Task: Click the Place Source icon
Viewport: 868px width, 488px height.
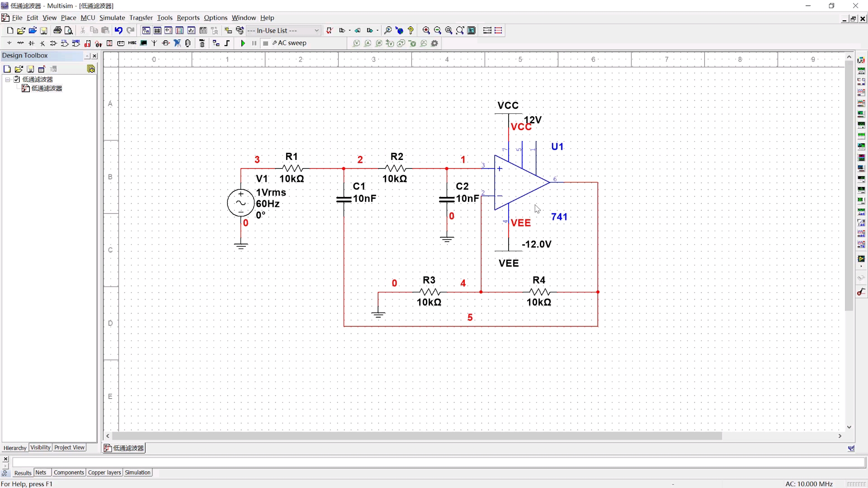Action: (x=9, y=43)
